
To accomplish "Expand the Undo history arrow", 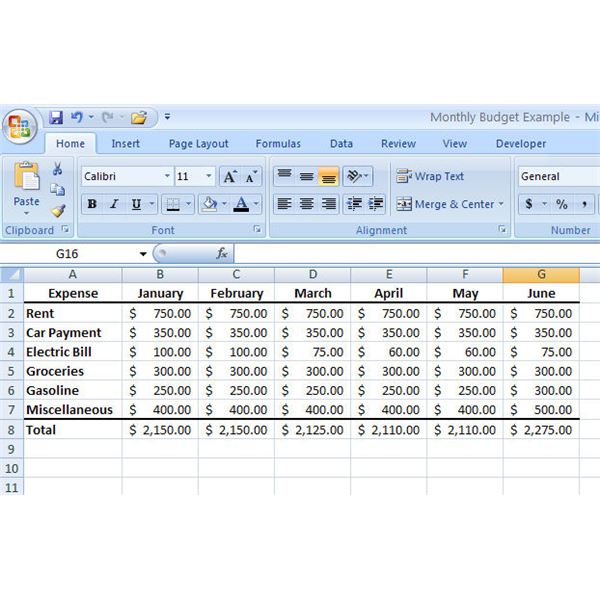I will click(91, 116).
